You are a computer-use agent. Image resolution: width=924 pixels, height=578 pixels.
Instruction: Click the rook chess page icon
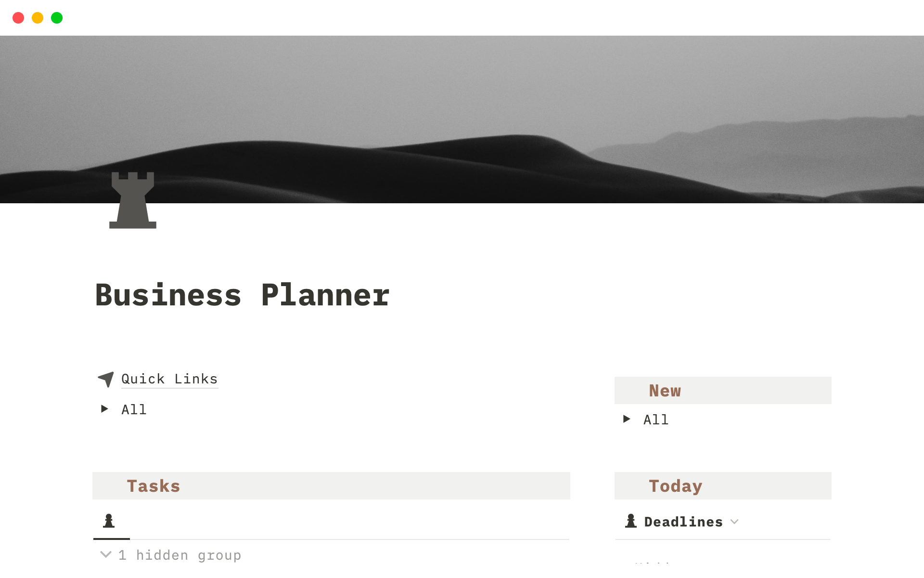tap(133, 200)
